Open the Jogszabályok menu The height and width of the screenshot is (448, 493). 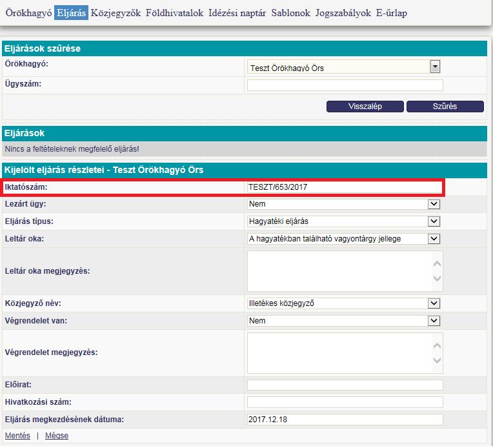point(343,13)
